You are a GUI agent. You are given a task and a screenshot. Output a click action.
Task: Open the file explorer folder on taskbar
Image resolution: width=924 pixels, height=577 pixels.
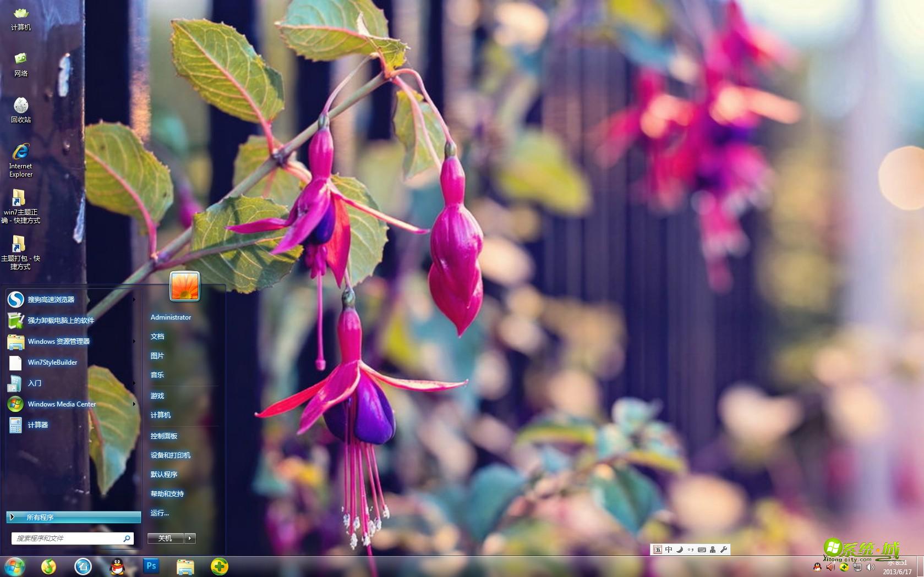(x=185, y=566)
